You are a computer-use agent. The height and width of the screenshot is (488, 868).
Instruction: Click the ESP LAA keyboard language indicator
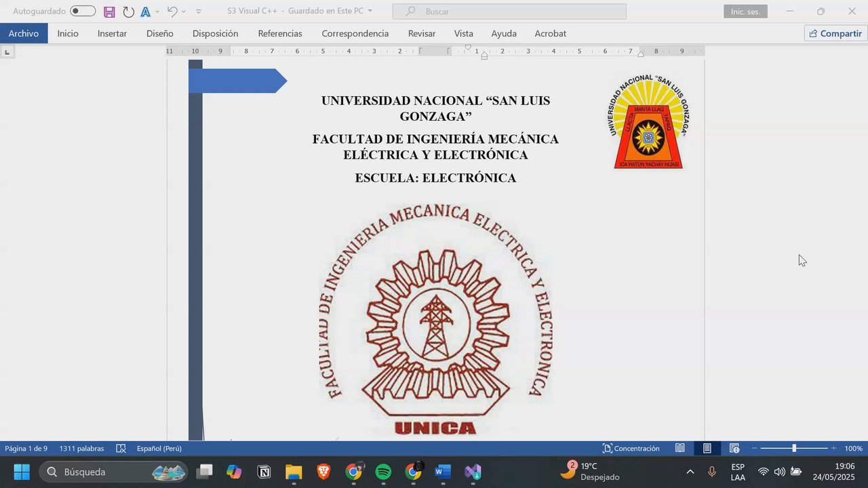click(738, 472)
